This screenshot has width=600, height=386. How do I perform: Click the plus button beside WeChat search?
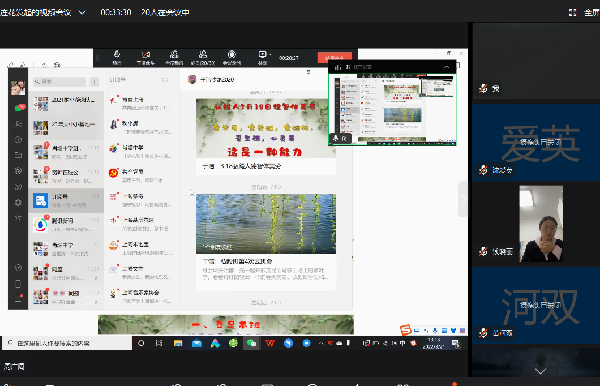pos(94,81)
